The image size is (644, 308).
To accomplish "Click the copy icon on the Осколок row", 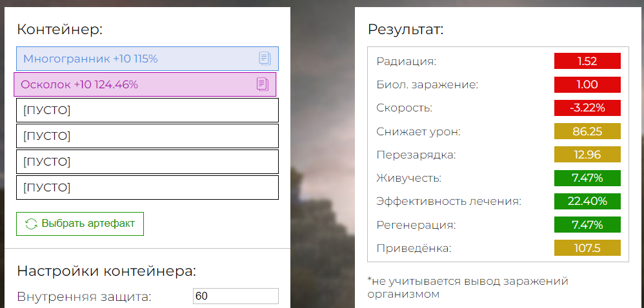I will (x=263, y=84).
